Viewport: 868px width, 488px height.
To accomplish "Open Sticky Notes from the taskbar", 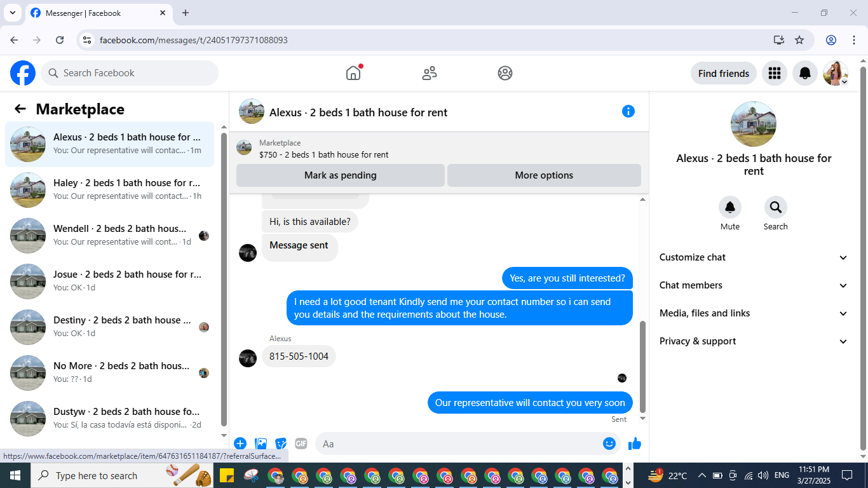I will [226, 475].
